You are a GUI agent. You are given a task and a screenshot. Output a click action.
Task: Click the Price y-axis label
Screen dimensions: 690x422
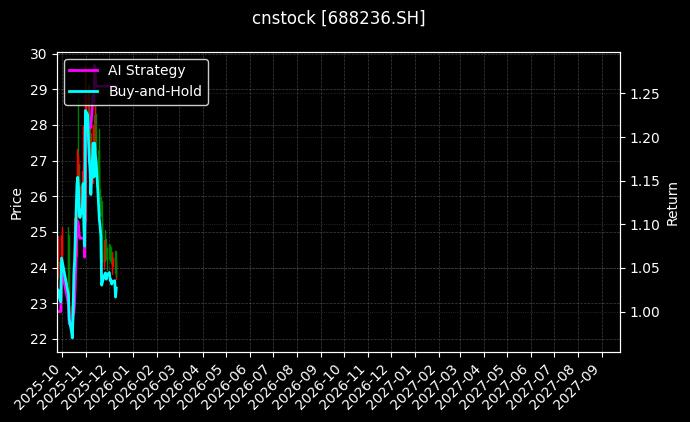16,202
